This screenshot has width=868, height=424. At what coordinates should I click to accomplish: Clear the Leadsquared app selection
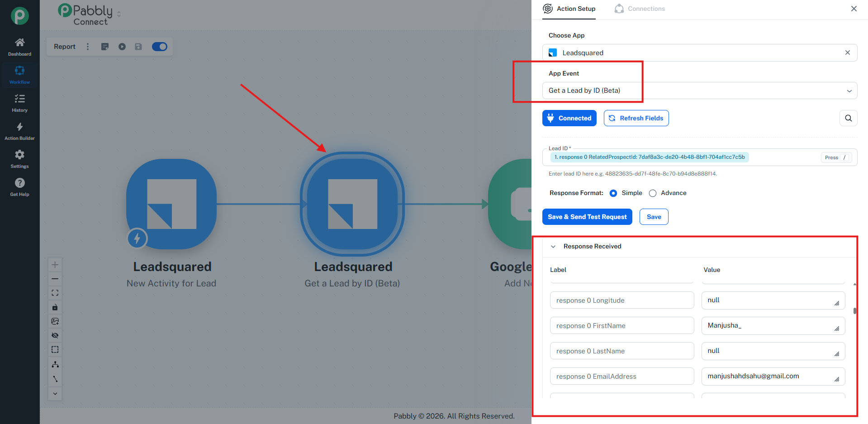coord(848,52)
